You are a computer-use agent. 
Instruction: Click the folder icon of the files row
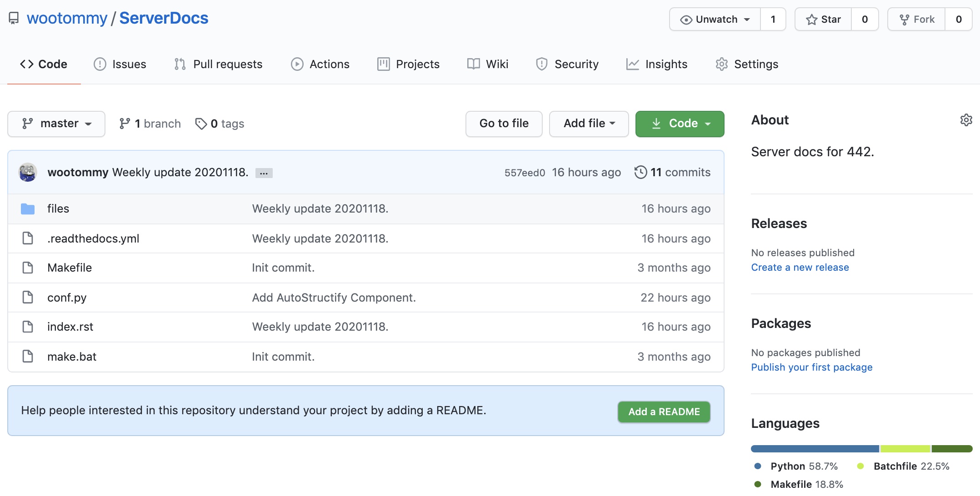pos(28,209)
